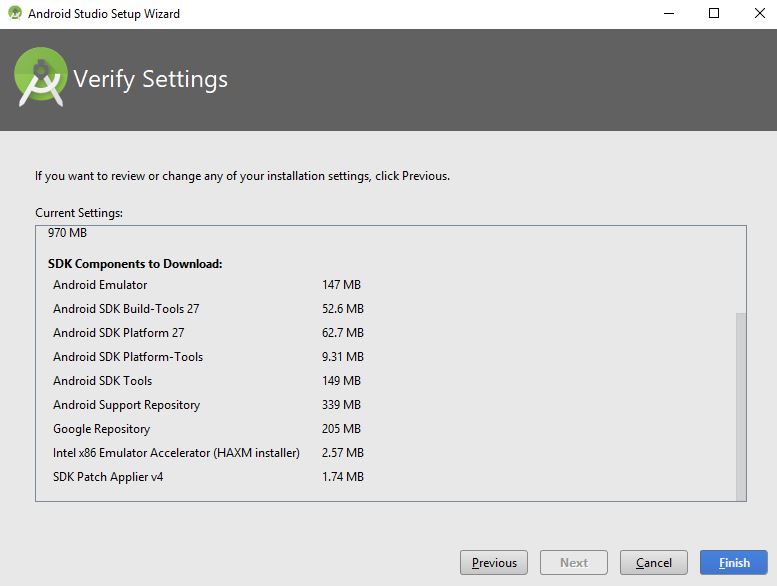The image size is (777, 586).
Task: Click the Verify Settings heading
Action: [151, 79]
